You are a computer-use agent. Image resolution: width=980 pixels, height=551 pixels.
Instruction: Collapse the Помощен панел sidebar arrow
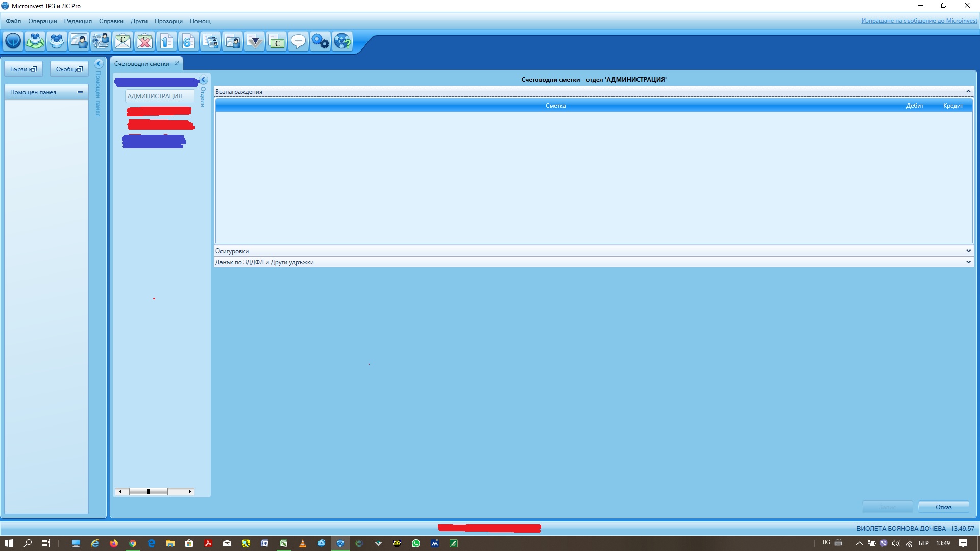coord(99,64)
